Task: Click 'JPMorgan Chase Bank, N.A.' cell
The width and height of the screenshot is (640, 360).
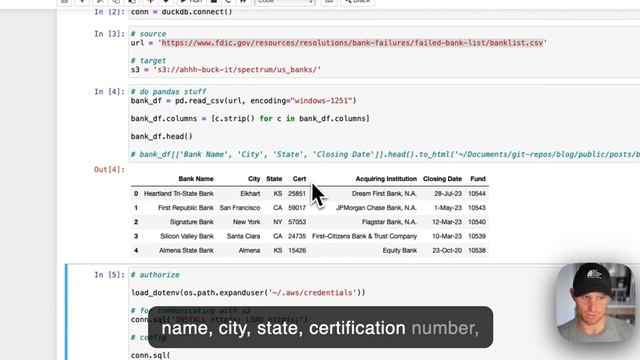Action: coord(376,208)
